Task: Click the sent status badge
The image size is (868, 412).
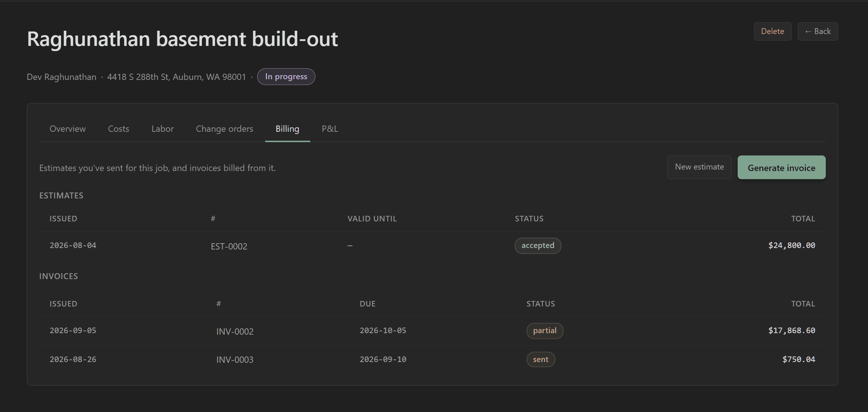Action: tap(541, 359)
